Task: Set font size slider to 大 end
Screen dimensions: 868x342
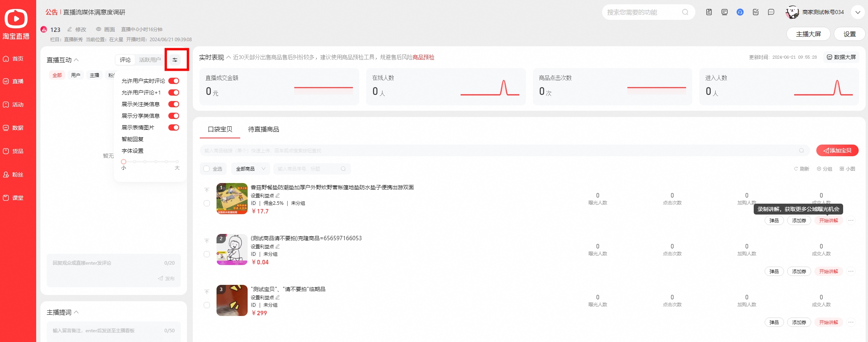Action: 177,162
